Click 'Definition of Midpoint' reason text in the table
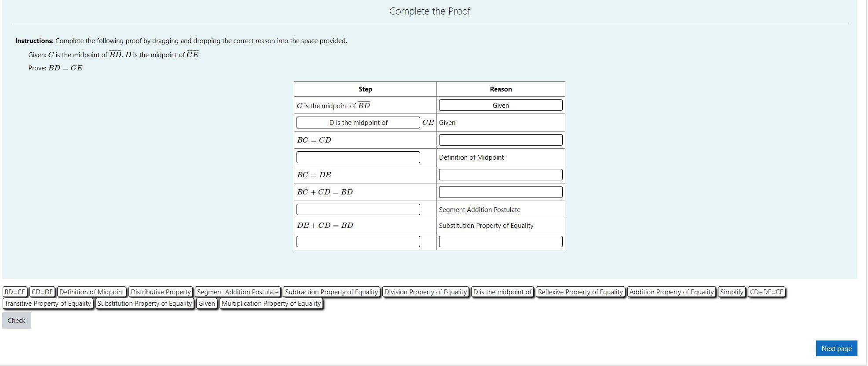The width and height of the screenshot is (868, 366). point(471,157)
